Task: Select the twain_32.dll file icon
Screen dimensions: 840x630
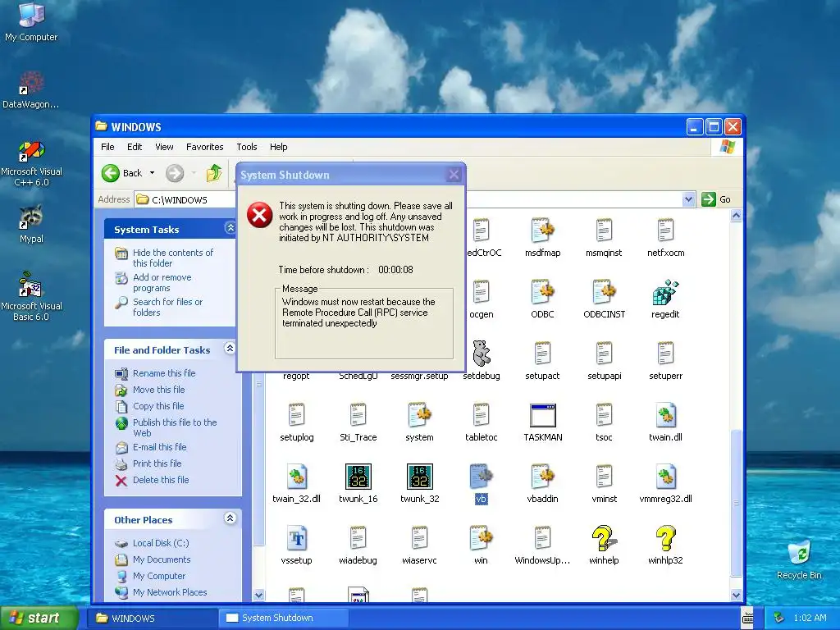Action: [x=296, y=477]
